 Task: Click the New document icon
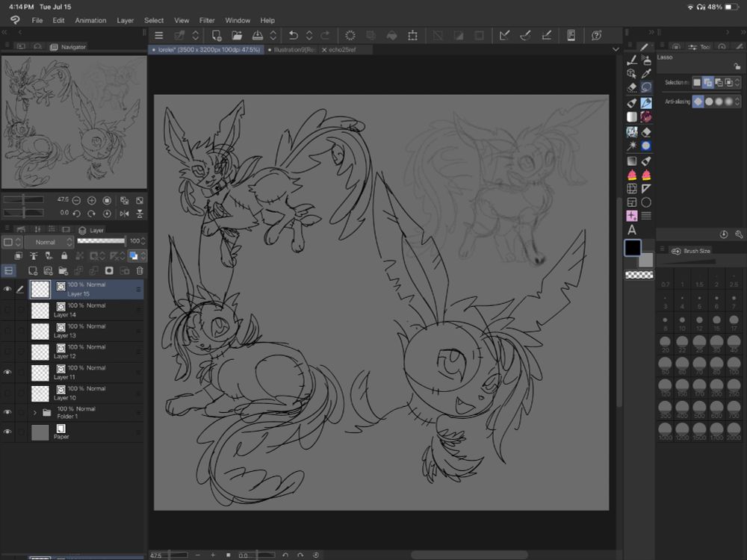[x=217, y=36]
